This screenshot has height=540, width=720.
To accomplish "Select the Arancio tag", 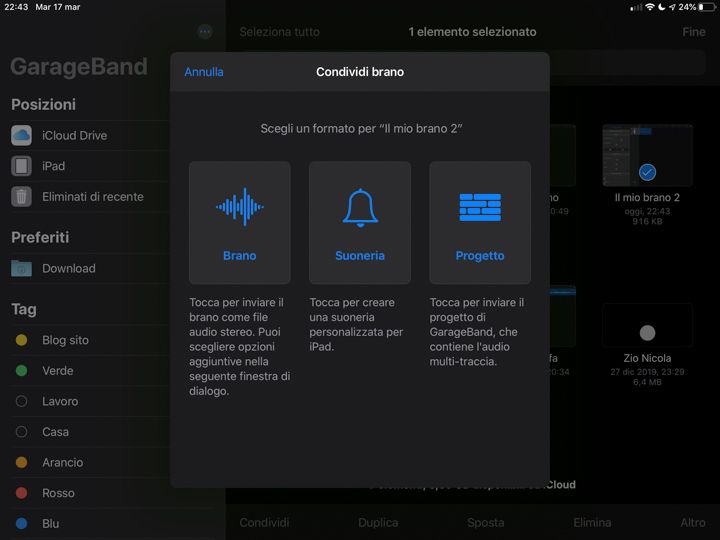I will tap(90, 462).
